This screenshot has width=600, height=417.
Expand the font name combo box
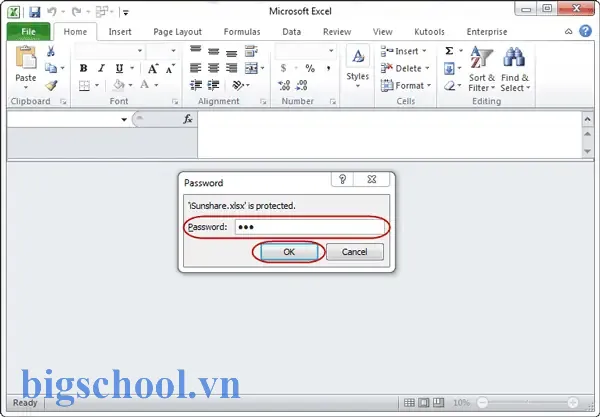[140, 50]
